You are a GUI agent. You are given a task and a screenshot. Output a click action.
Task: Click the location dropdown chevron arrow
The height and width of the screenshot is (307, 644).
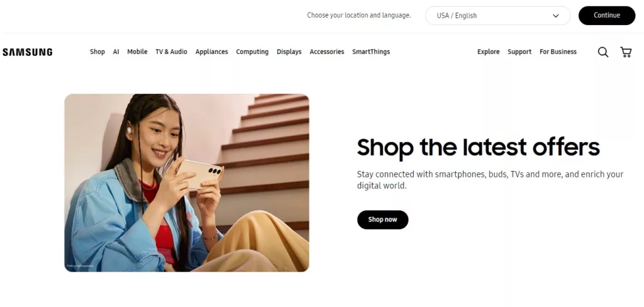tap(556, 16)
